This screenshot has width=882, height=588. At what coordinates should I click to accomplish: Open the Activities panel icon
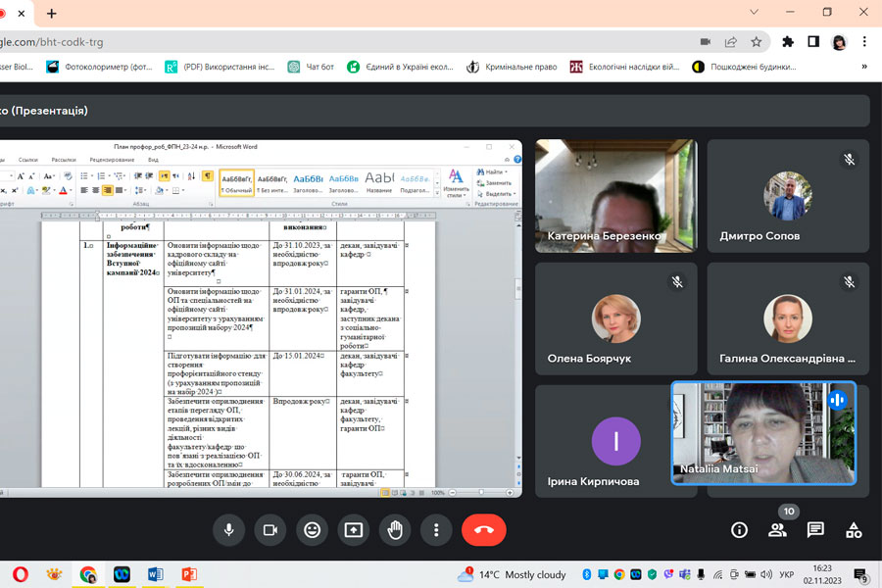point(854,530)
